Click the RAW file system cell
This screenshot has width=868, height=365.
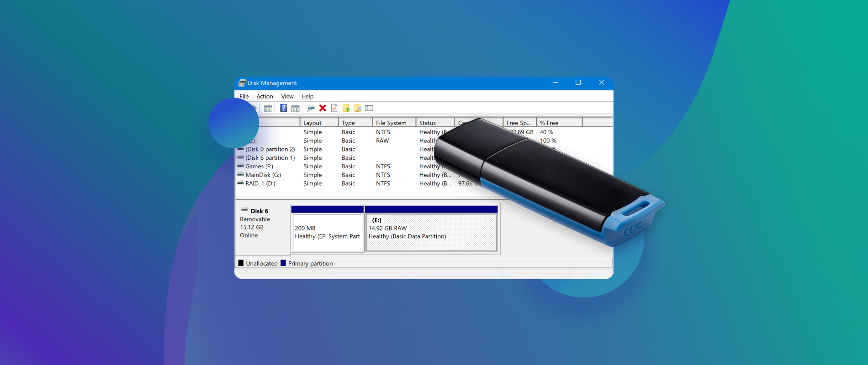click(x=382, y=141)
